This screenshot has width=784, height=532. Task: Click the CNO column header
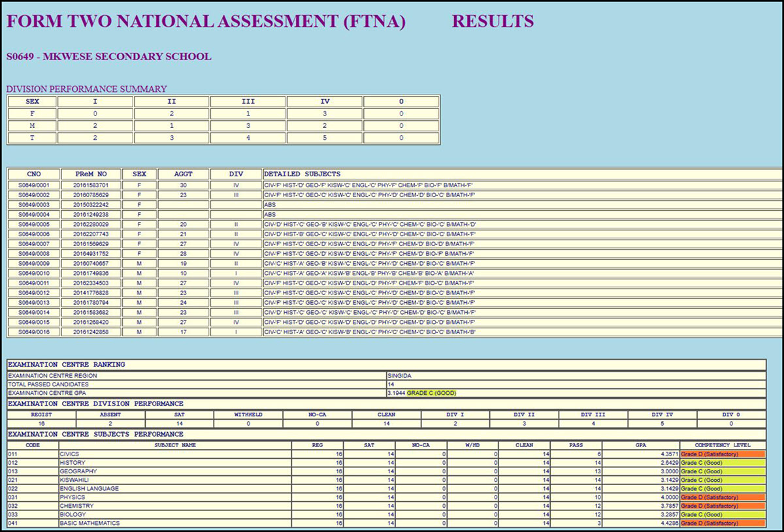point(33,174)
